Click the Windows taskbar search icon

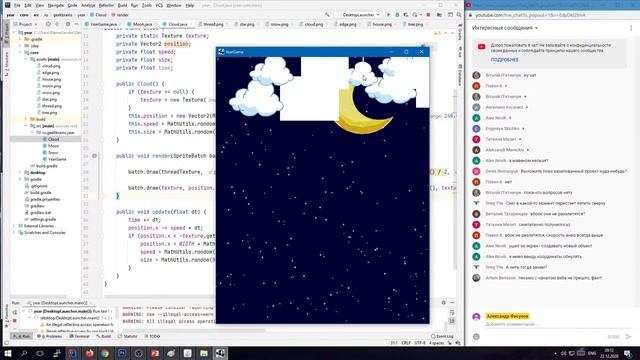click(x=24, y=353)
